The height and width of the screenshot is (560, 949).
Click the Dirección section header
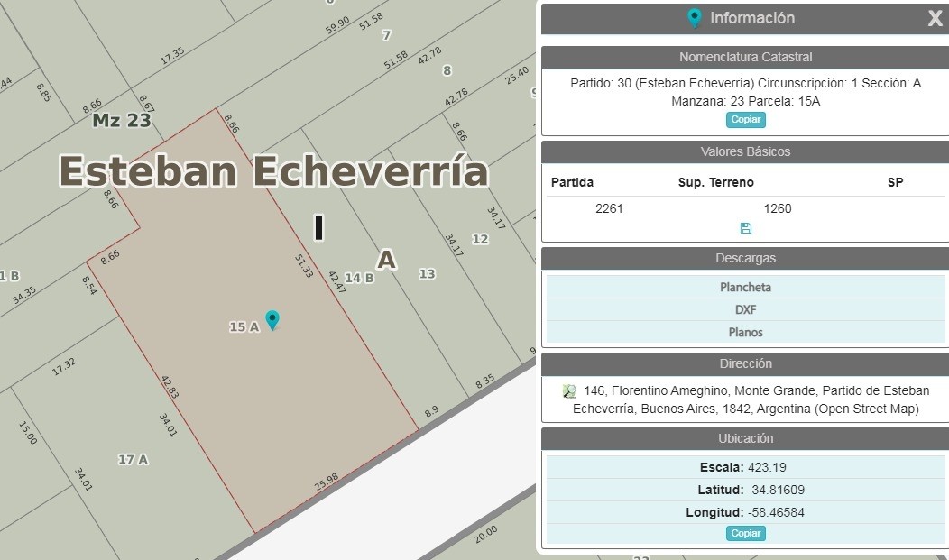(746, 364)
